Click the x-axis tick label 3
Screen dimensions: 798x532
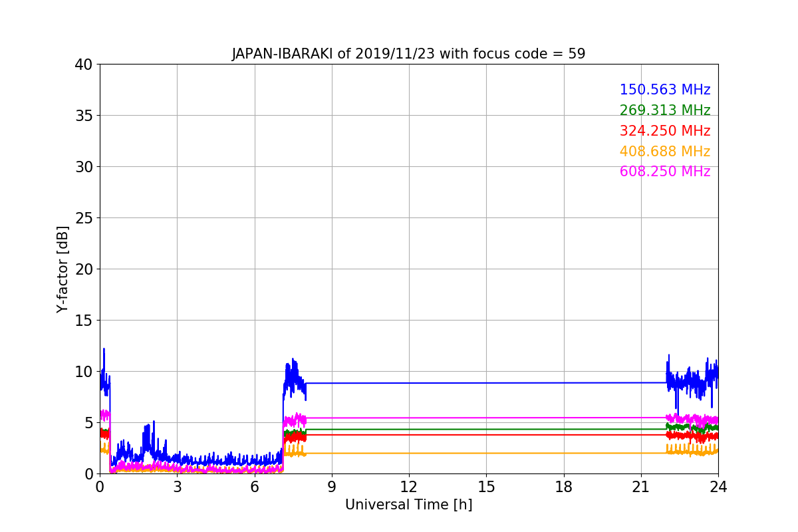click(177, 487)
